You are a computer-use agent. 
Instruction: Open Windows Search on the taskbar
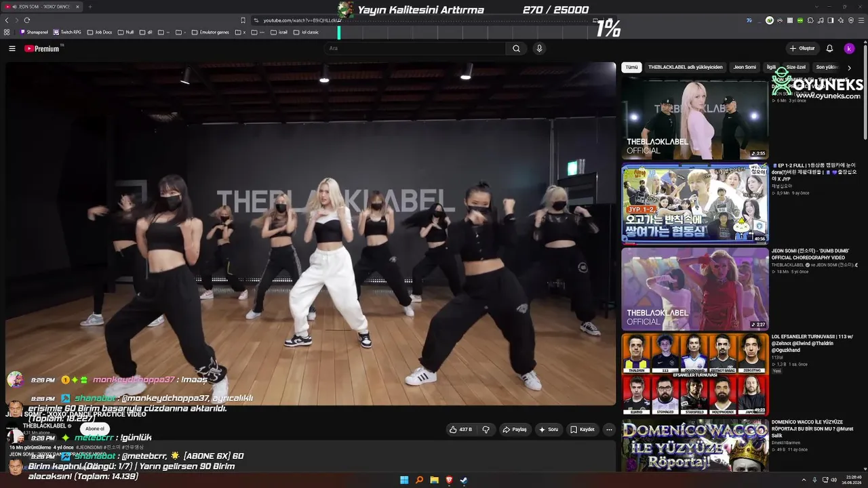pos(419,480)
